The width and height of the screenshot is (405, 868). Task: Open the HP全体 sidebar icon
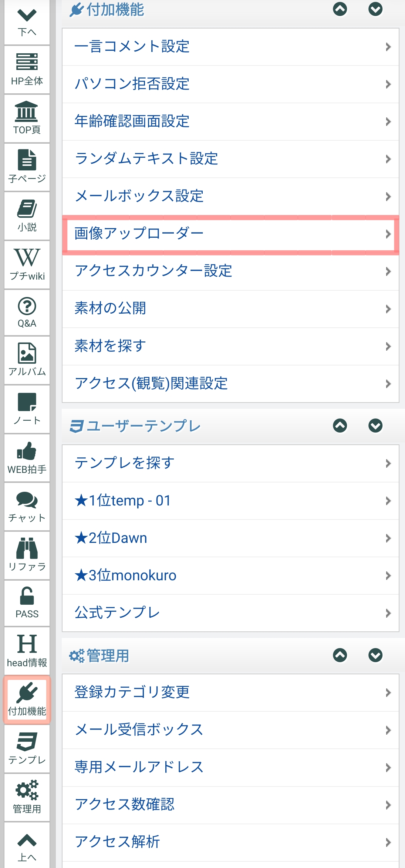click(27, 70)
